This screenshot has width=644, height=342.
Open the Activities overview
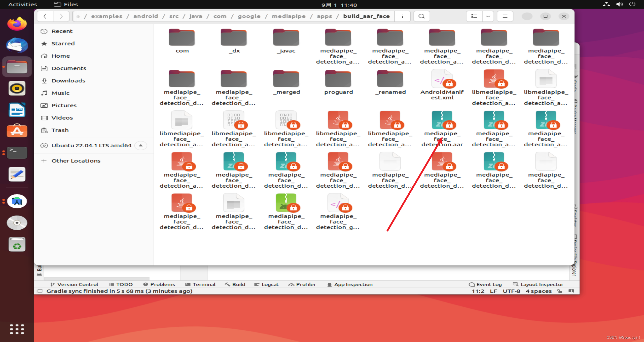coord(23,4)
